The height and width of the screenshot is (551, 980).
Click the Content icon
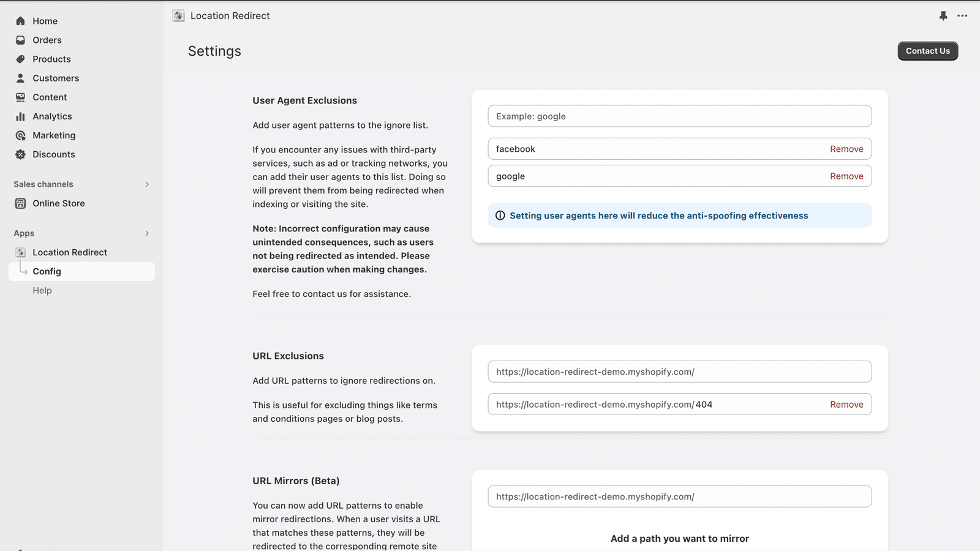20,97
